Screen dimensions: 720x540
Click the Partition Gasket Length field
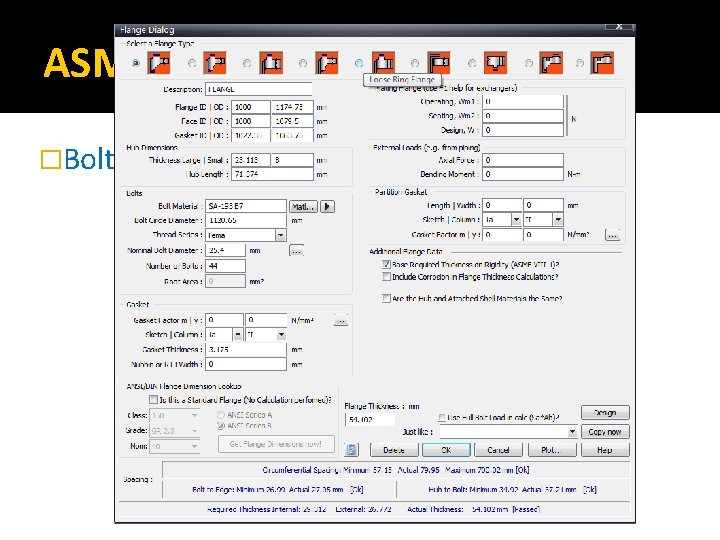(502, 205)
